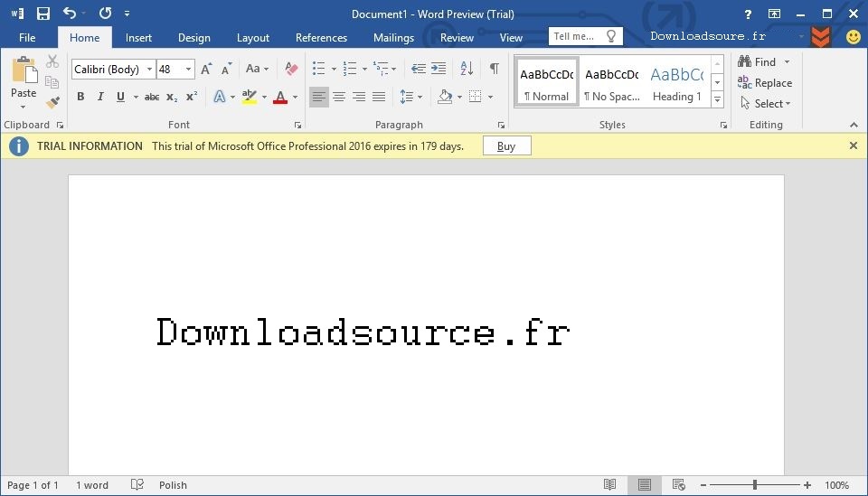Switch to the Design tab
The height and width of the screenshot is (496, 868).
tap(193, 38)
